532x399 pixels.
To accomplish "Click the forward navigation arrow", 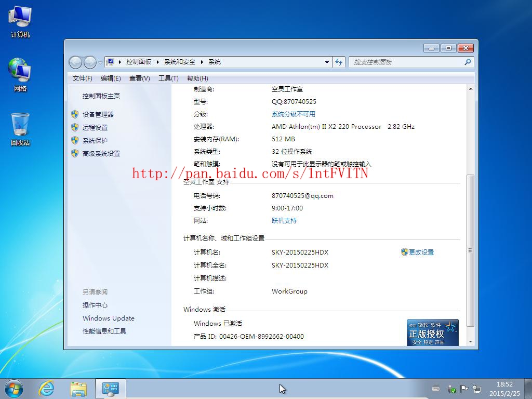I will click(x=90, y=62).
